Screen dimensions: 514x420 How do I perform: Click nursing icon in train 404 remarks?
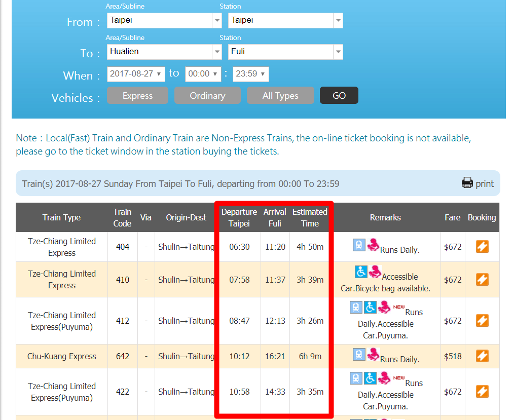pos(373,245)
